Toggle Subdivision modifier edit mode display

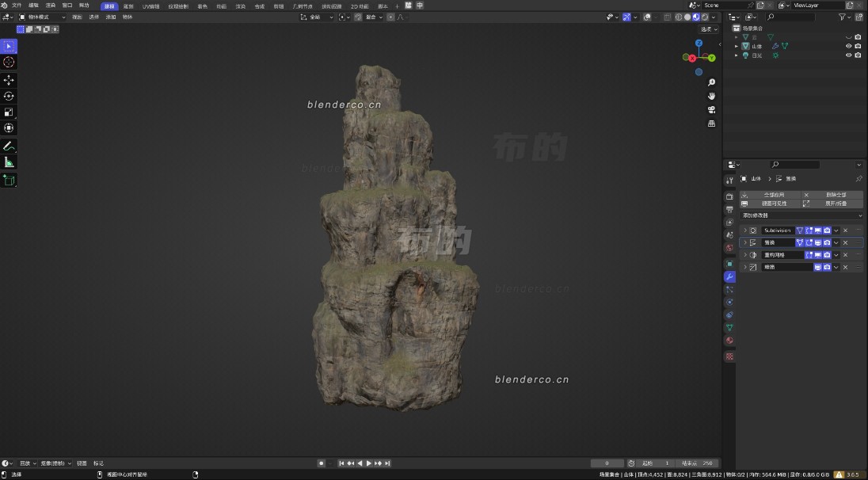809,230
